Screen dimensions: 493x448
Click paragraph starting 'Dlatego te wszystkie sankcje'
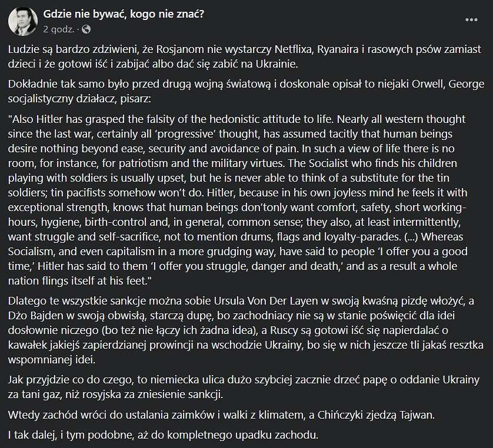pos(245,330)
